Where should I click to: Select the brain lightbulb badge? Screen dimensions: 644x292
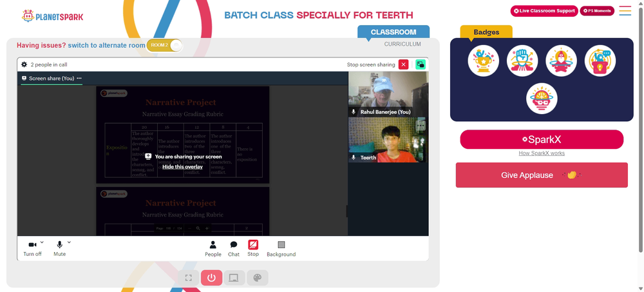pyautogui.click(x=542, y=99)
